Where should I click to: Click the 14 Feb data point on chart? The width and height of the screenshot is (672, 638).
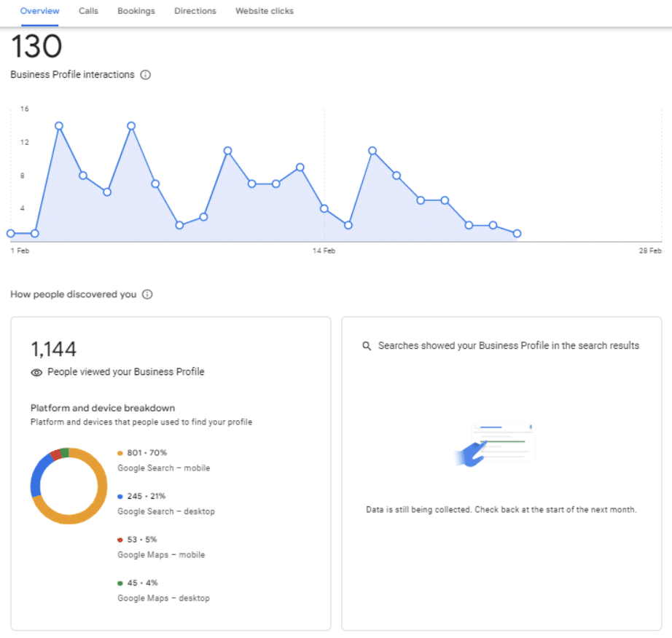tap(324, 209)
